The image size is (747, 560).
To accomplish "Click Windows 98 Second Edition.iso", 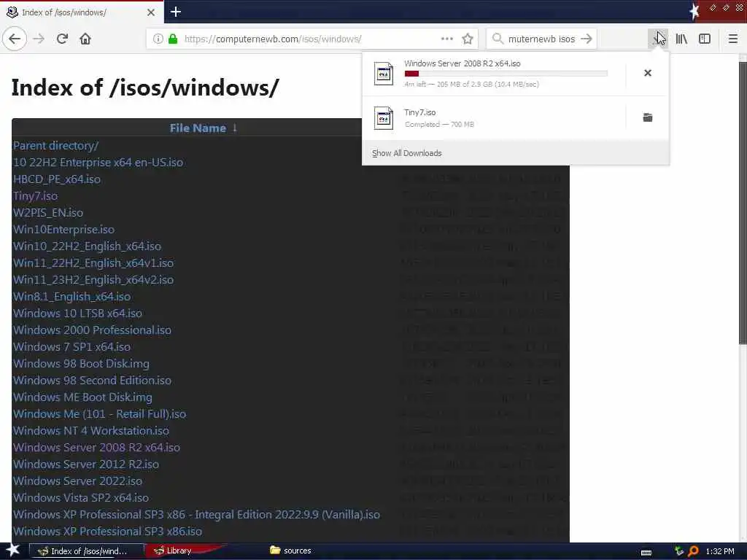I will click(93, 381).
